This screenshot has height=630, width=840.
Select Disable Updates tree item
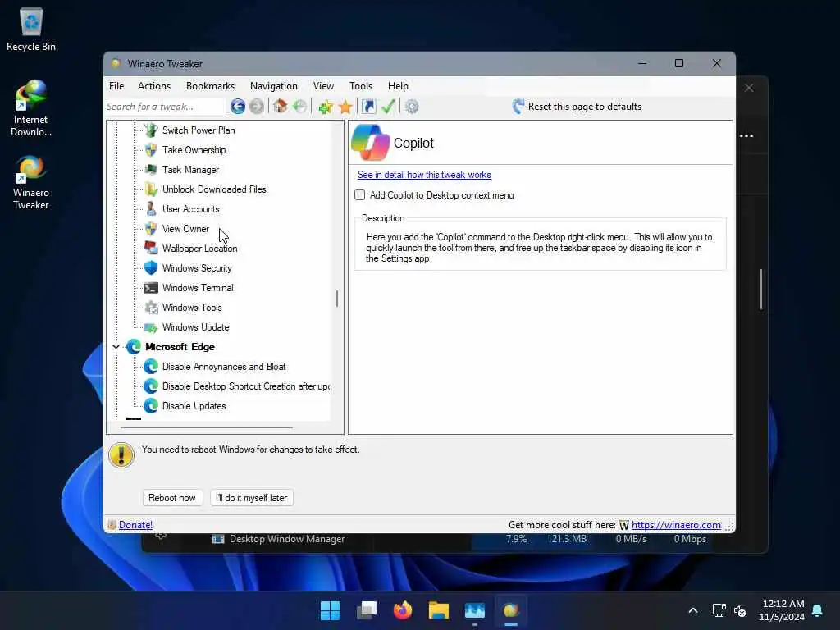point(194,406)
